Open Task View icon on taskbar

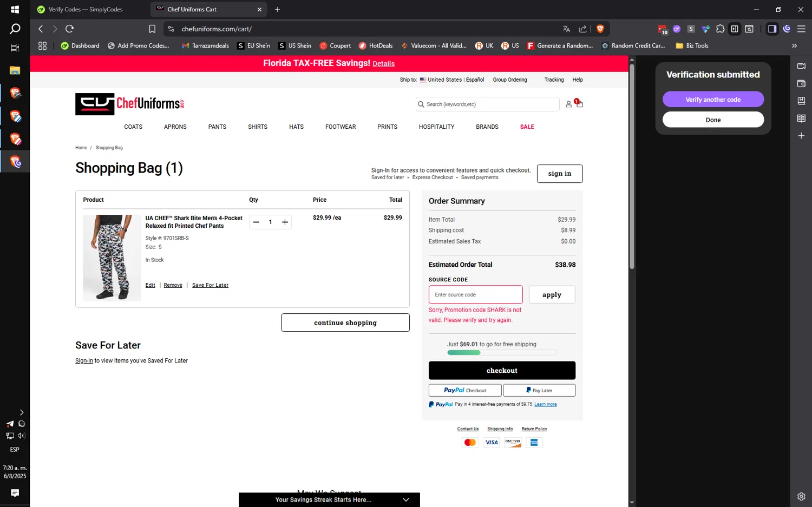point(15,48)
